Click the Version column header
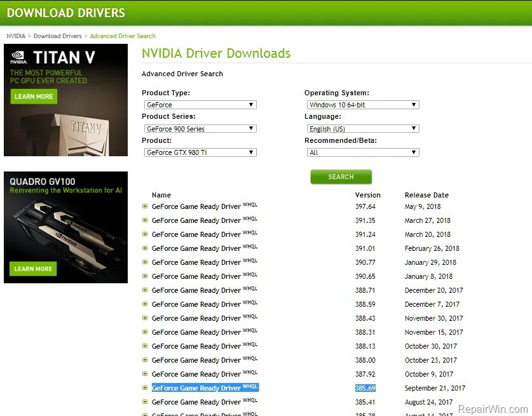 368,195
